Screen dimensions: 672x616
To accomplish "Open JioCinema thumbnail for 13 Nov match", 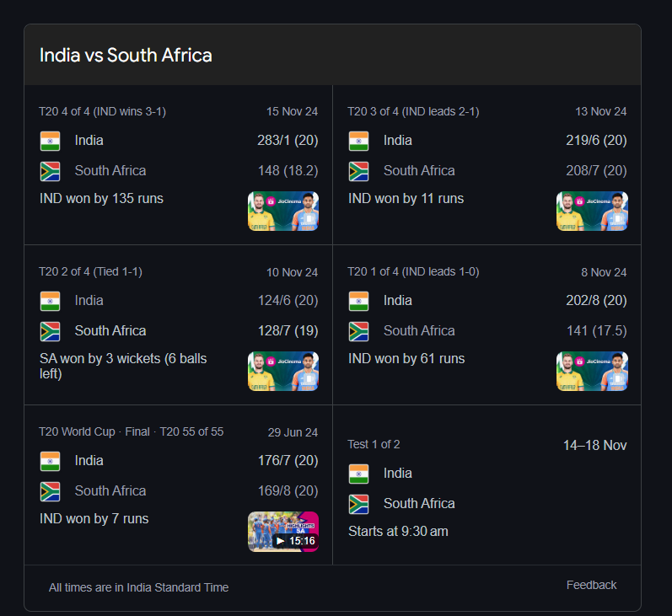I will [592, 212].
